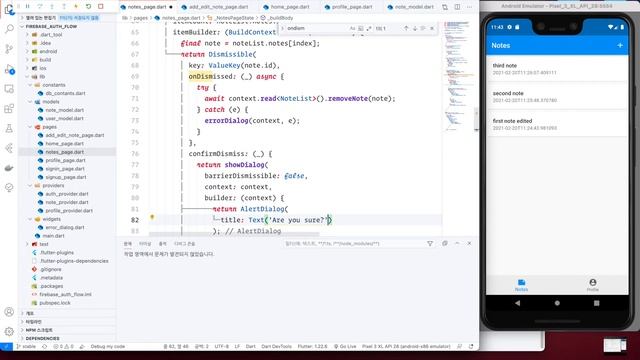This screenshot has height=360, width=640.
Task: Open the Search view in activity bar
Action: [9, 29]
